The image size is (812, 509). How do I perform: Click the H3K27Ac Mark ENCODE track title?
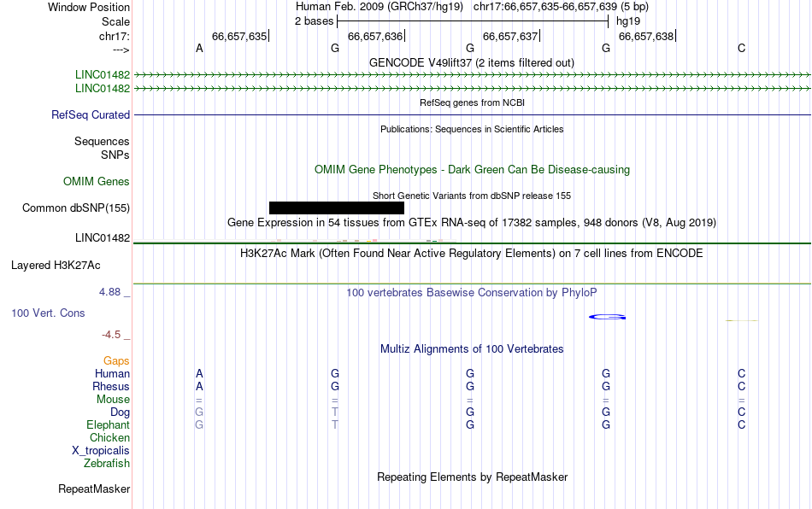pos(471,253)
